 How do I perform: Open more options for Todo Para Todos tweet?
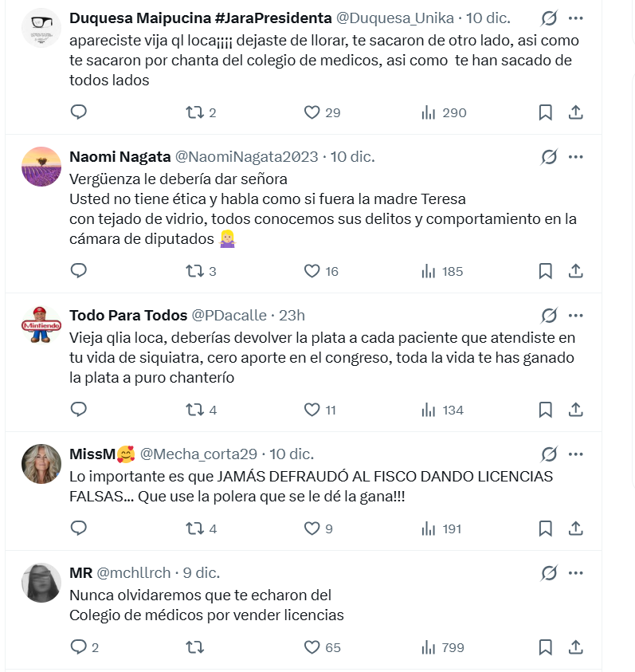click(576, 315)
